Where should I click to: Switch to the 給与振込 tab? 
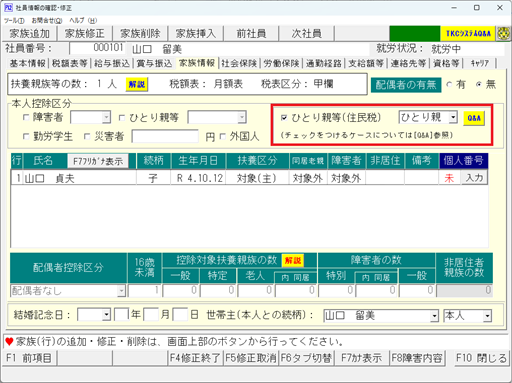[112, 63]
